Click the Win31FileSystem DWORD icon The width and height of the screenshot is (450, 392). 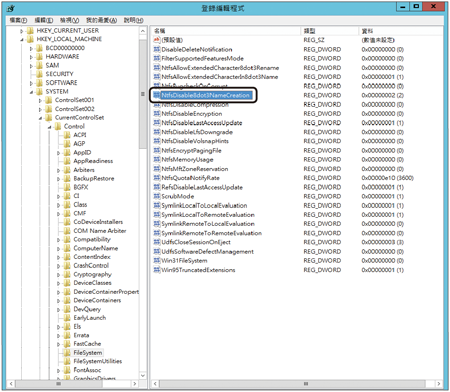point(157,260)
